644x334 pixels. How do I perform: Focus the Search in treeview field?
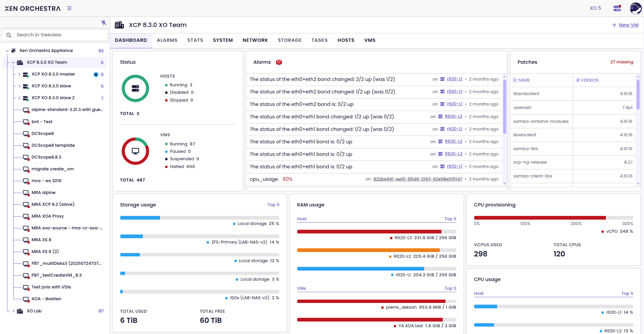(55, 35)
